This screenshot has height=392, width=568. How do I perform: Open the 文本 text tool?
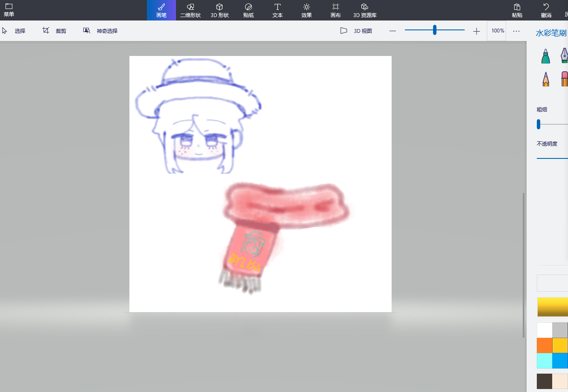point(277,10)
